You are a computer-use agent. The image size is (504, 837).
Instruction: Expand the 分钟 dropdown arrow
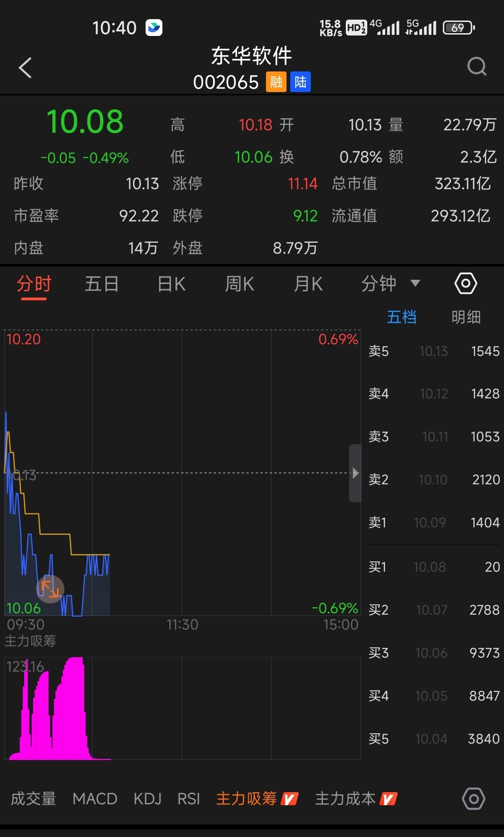point(415,283)
